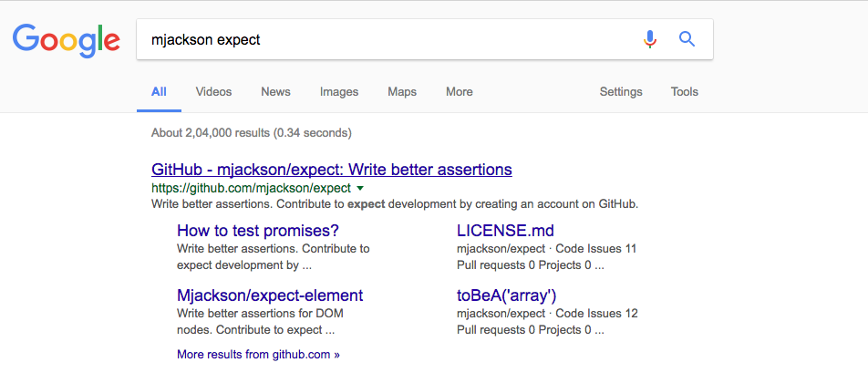Image resolution: width=868 pixels, height=373 pixels.
Task: Open the 'How to test promises?' link
Action: pyautogui.click(x=258, y=231)
